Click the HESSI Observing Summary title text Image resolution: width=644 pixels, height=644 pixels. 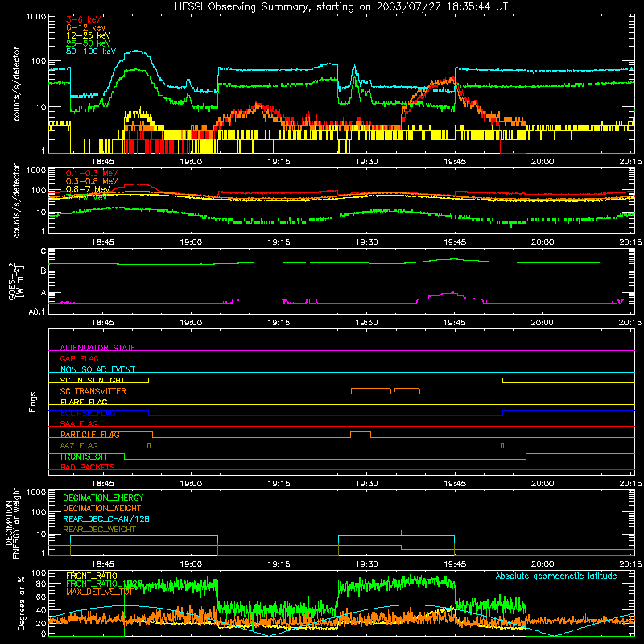click(x=341, y=6)
